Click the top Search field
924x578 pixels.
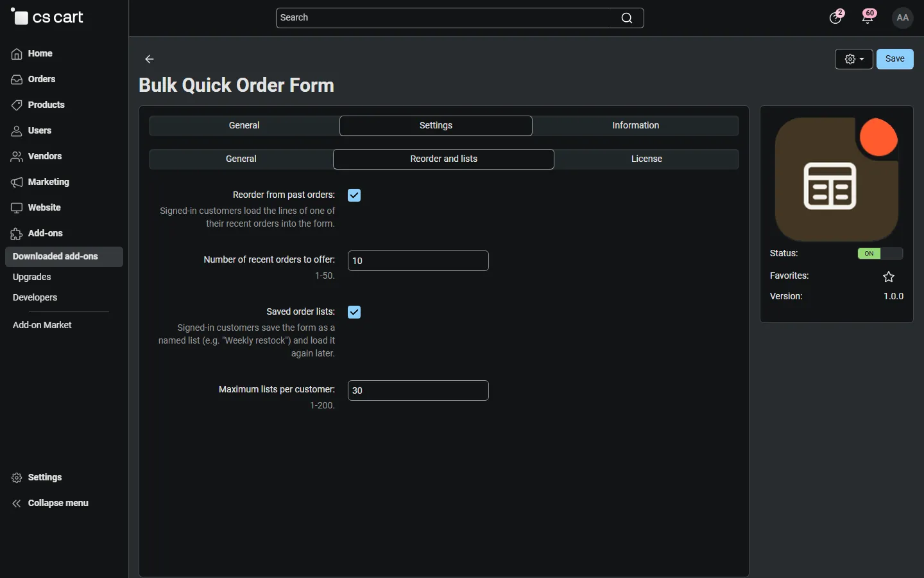click(x=460, y=18)
